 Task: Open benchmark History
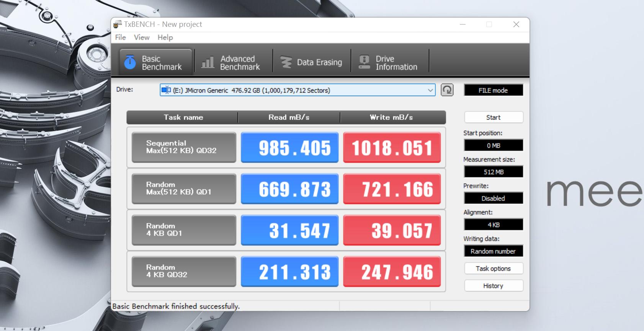pyautogui.click(x=494, y=286)
